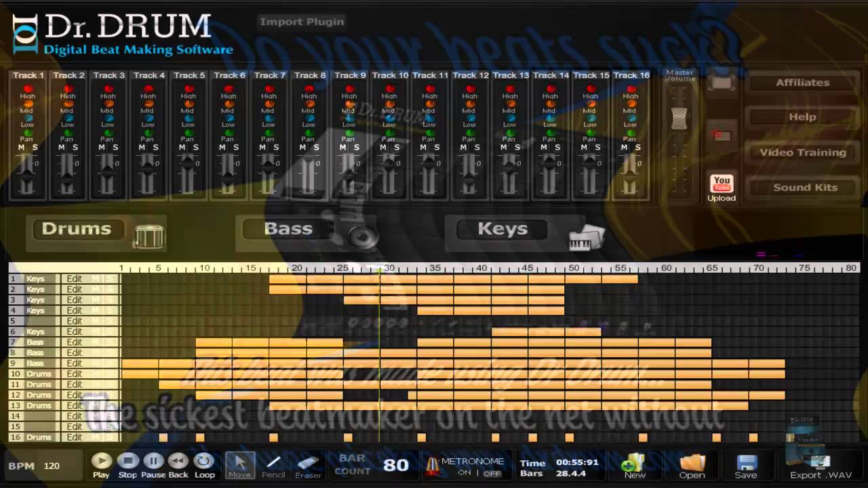Image resolution: width=868 pixels, height=488 pixels.
Task: Edit sequencer row 9 Bass
Action: [x=75, y=363]
